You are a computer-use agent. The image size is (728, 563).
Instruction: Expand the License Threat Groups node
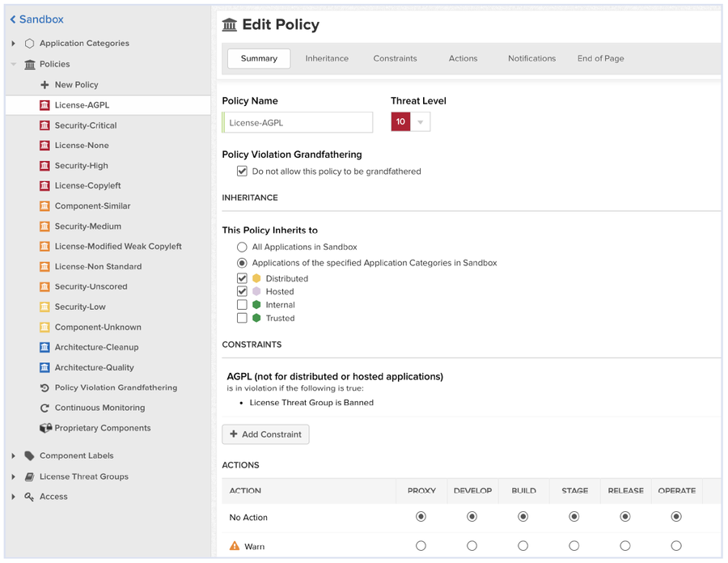(x=14, y=477)
